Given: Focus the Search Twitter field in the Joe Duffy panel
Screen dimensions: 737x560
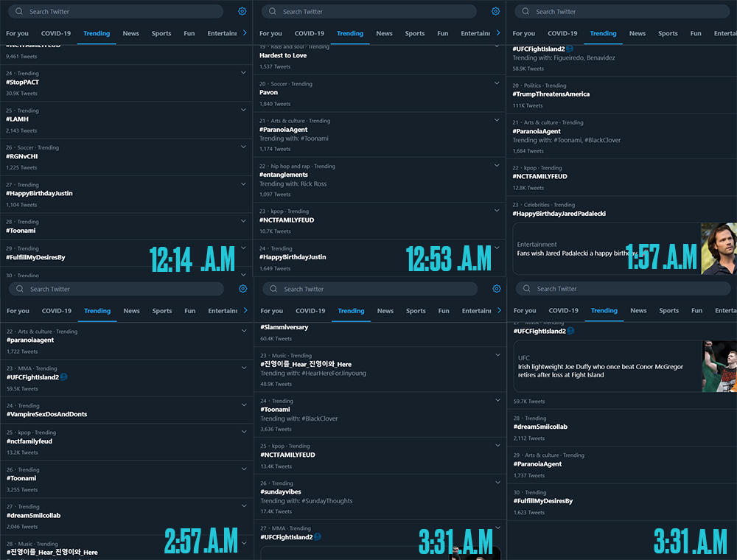Looking at the screenshot, I should pyautogui.click(x=624, y=288).
